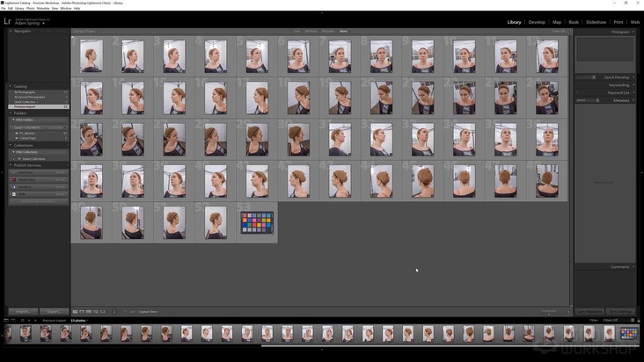Switch to Loupe view in the toolbar
The image size is (644, 362).
tap(82, 312)
